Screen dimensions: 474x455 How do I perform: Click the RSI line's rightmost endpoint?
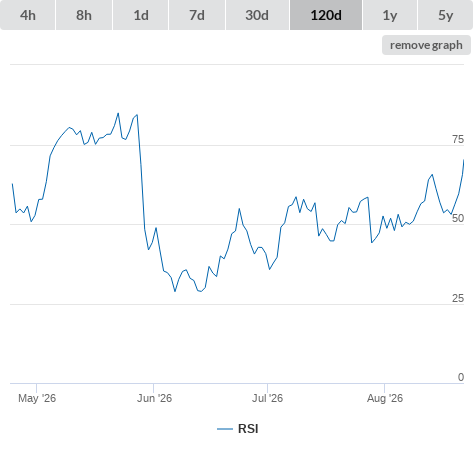tap(464, 160)
